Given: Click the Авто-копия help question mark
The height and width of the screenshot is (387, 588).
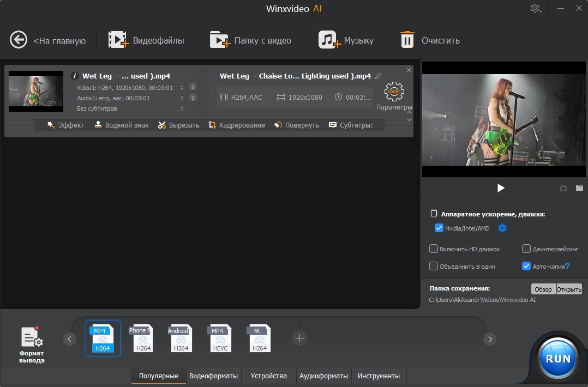Looking at the screenshot, I should pos(567,267).
